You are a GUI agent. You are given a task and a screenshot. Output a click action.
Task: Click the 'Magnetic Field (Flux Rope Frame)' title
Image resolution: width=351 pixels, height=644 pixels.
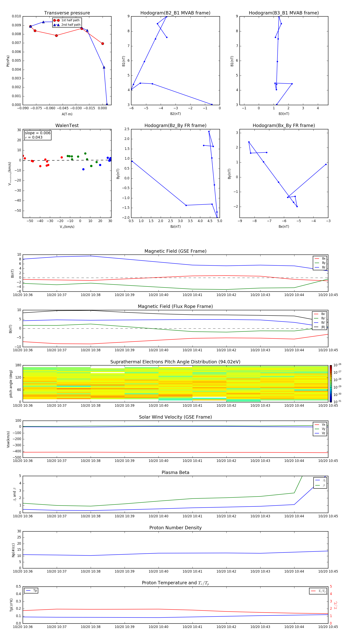[175, 307]
